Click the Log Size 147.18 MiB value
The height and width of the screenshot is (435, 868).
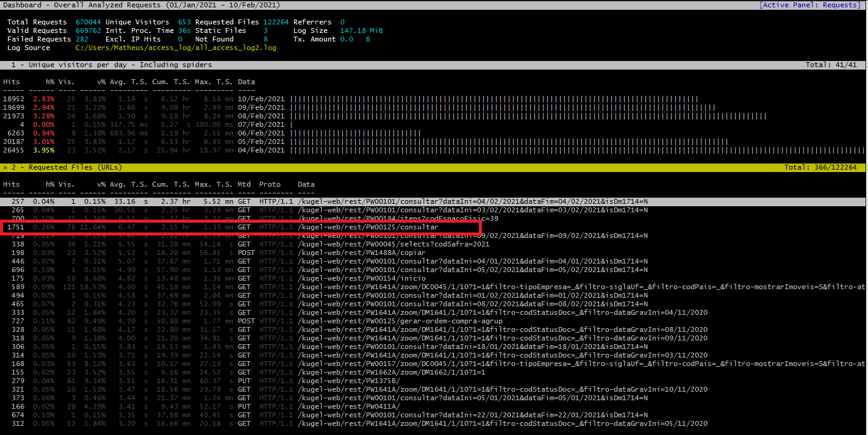(363, 30)
